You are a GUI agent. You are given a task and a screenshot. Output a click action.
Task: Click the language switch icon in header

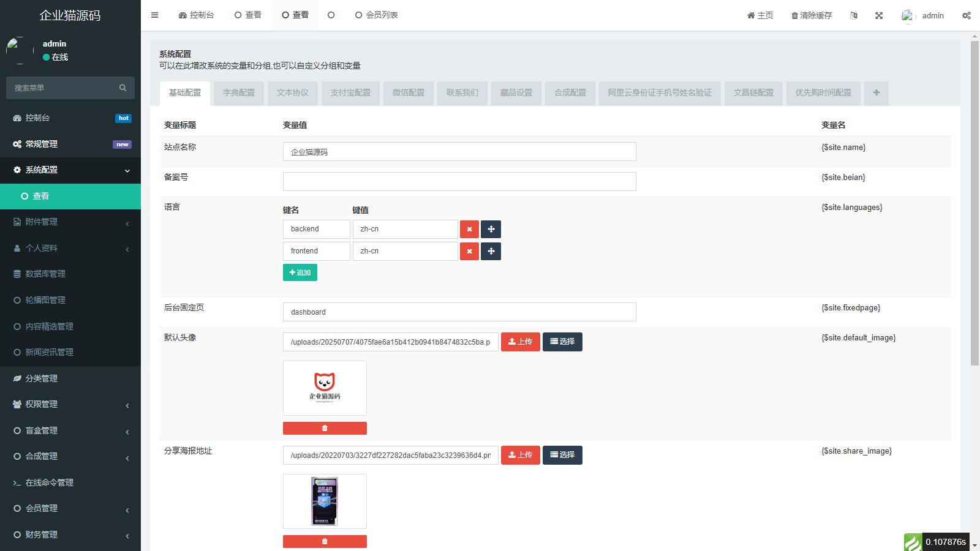pos(854,15)
